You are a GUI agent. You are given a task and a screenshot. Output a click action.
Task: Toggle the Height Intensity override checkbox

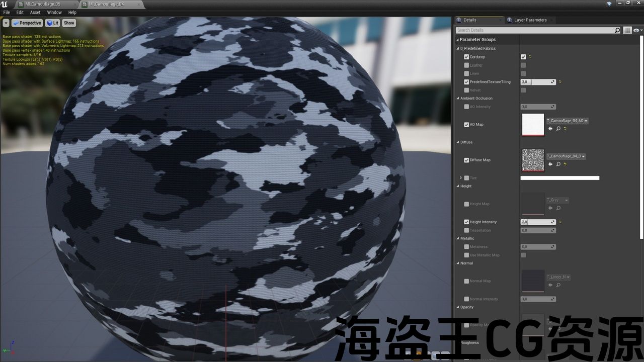pyautogui.click(x=466, y=222)
